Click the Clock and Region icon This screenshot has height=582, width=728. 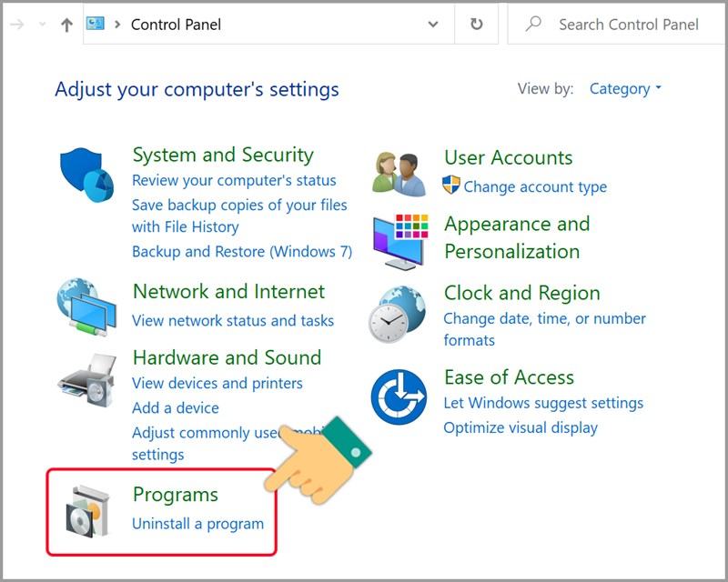[x=397, y=313]
